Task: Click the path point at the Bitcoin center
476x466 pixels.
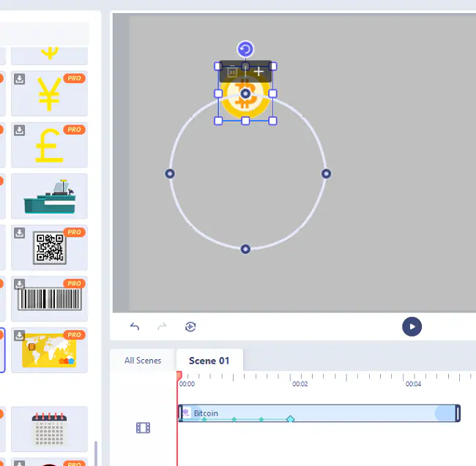Action: 245,94
